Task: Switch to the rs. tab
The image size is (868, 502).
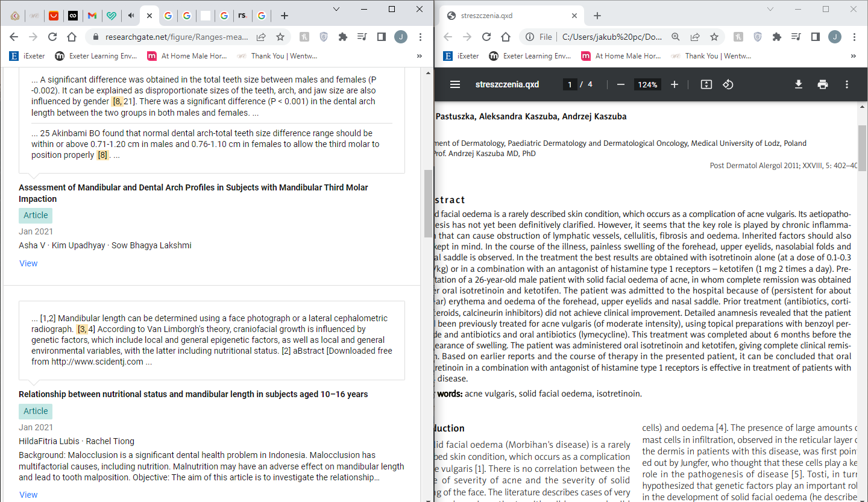Action: pyautogui.click(x=242, y=16)
